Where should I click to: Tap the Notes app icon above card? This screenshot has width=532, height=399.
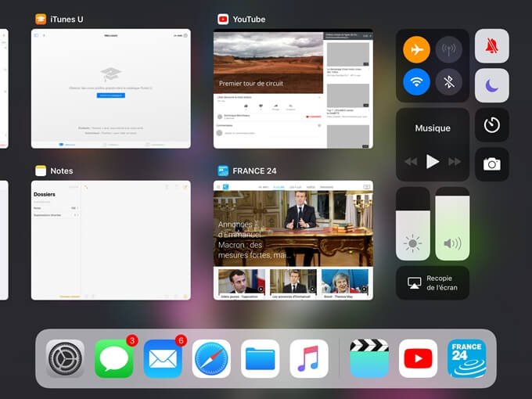click(41, 171)
